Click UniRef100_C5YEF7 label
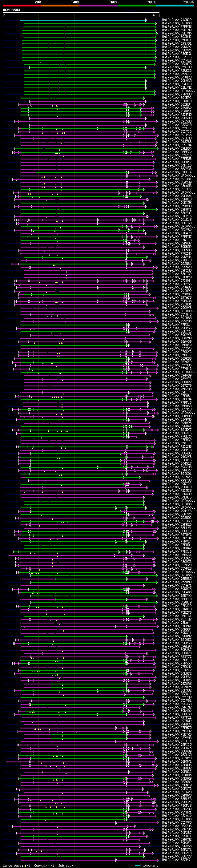Image resolution: width=197 pixels, height=868 pixels. (177, 128)
